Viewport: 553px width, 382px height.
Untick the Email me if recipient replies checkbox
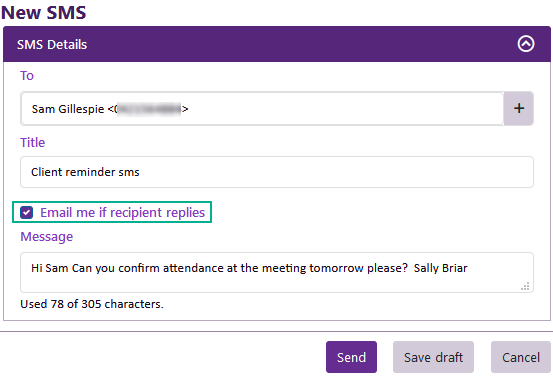(x=26, y=213)
